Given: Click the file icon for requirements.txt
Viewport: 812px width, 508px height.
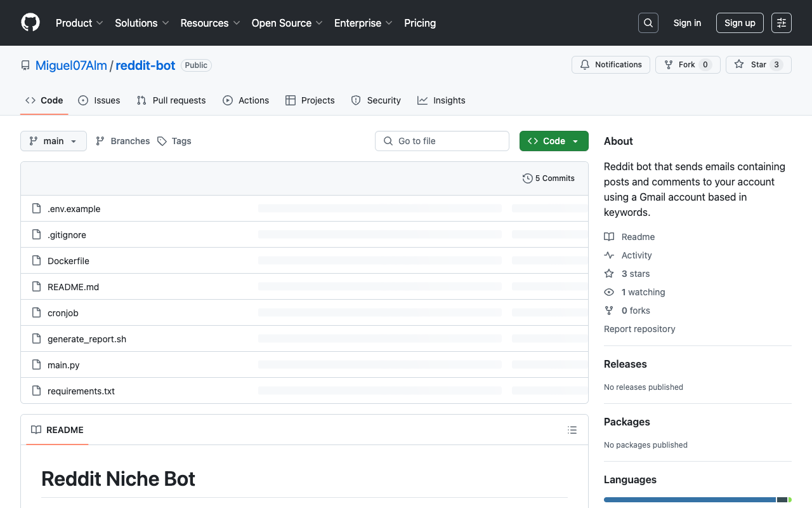Looking at the screenshot, I should (x=36, y=391).
